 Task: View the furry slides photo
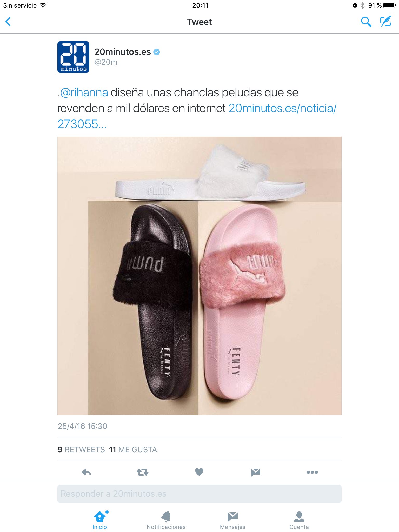[x=199, y=276]
